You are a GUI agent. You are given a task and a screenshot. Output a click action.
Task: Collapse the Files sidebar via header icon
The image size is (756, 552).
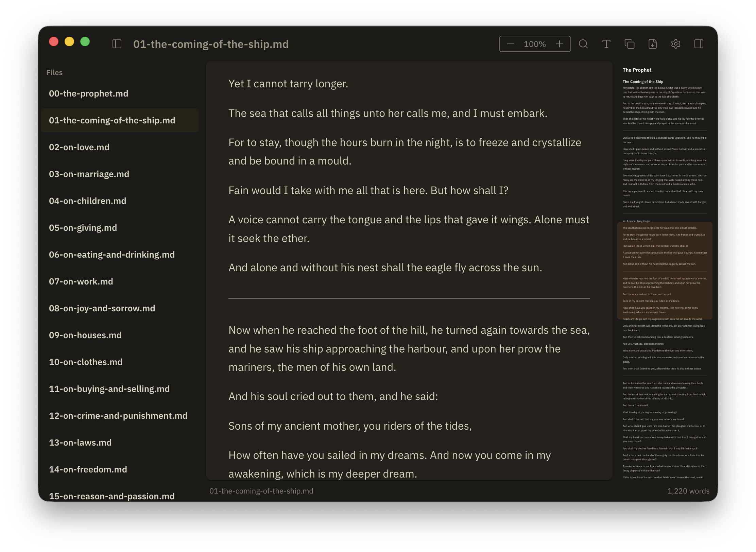tap(117, 44)
